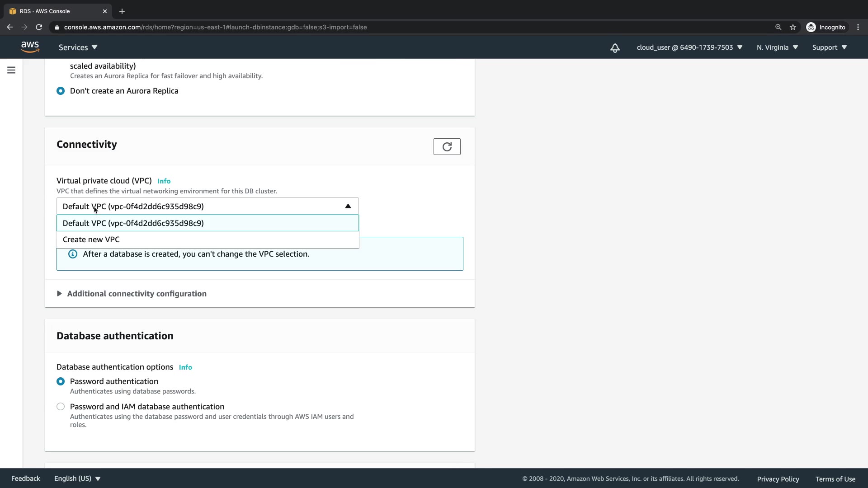
Task: Open Info link beside Virtual private cloud
Action: [164, 181]
